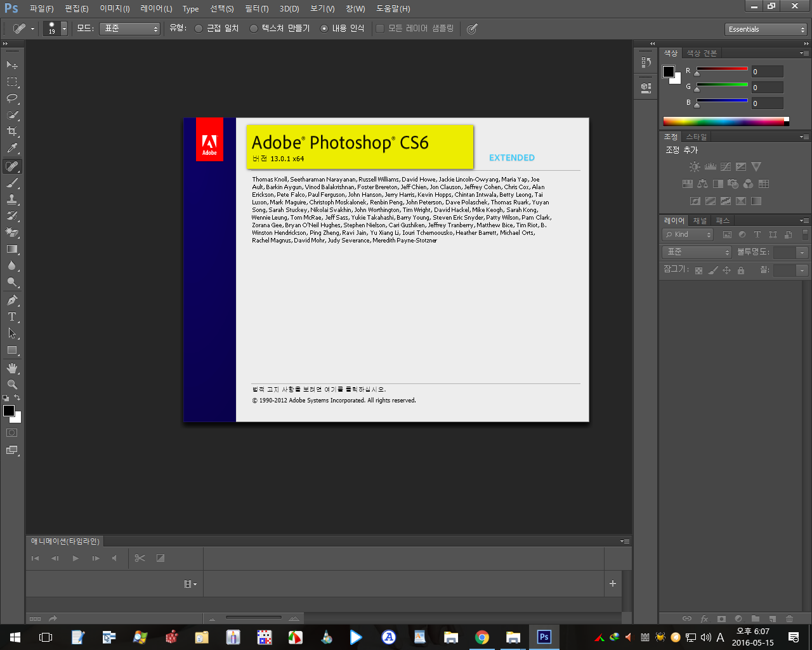Select the Pen tool
Viewport: 812px width, 650px height.
click(x=12, y=300)
